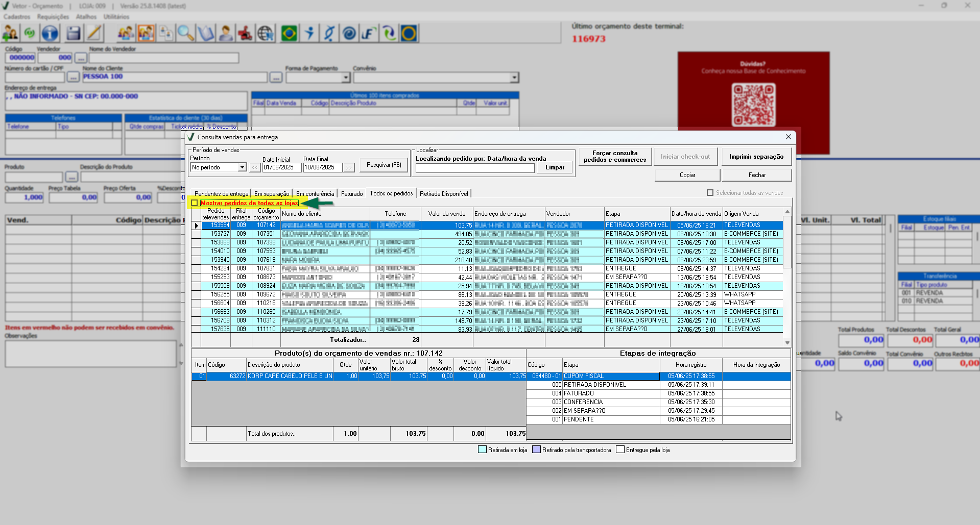The image size is (980, 525).
Task: Open the Cadastros menu
Action: coord(17,17)
